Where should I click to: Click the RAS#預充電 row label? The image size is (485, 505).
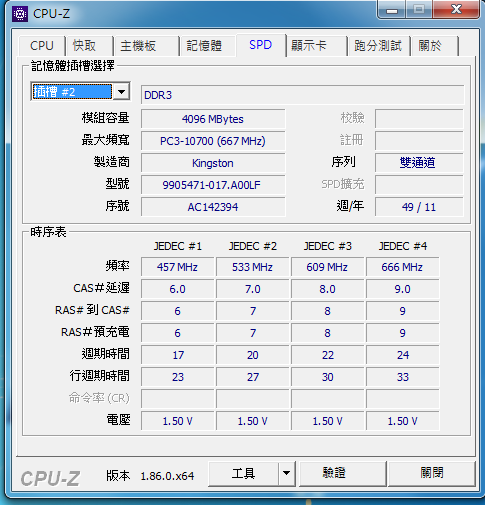[95, 332]
